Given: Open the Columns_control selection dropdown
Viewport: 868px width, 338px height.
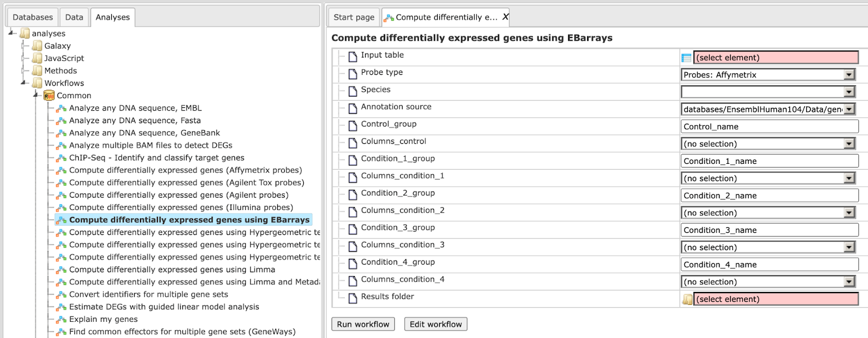Looking at the screenshot, I should (850, 144).
